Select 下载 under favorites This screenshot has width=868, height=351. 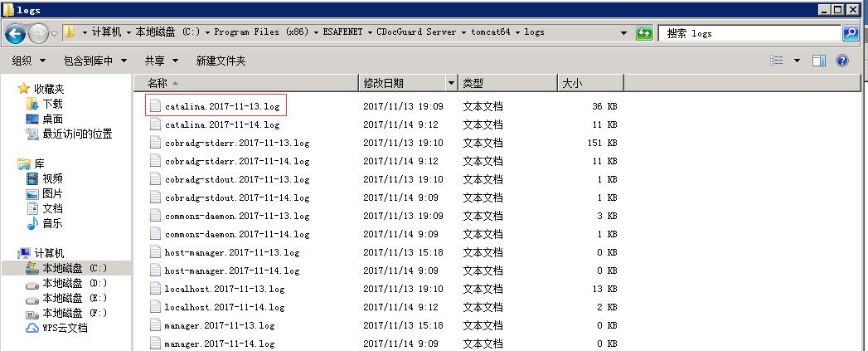[x=52, y=104]
